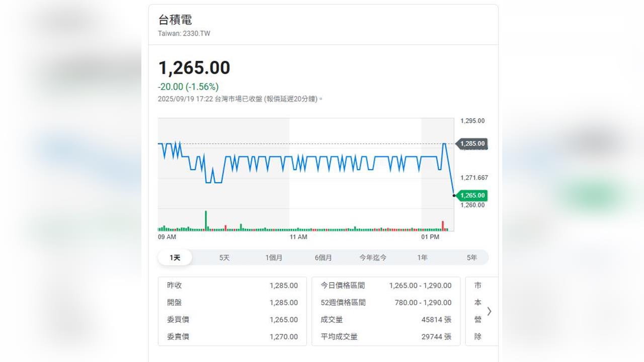Click the green 1,265.00 current price chart tag
The width and height of the screenshot is (644, 362).
tap(472, 196)
